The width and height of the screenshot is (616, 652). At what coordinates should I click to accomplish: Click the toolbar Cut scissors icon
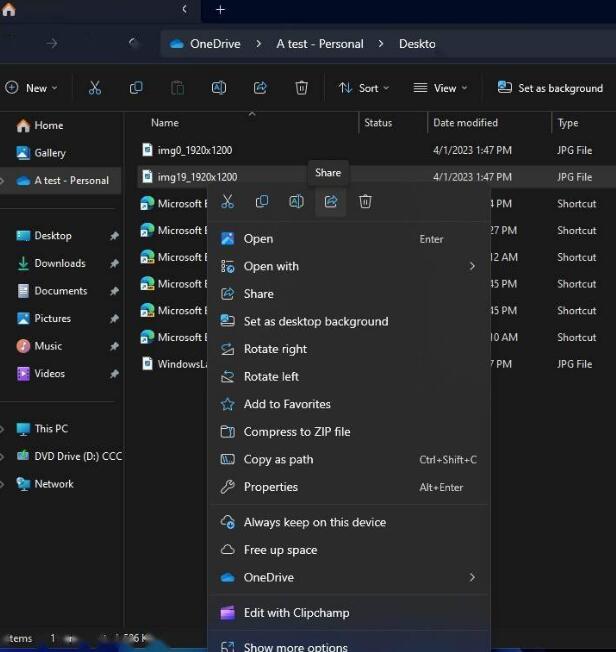click(95, 88)
